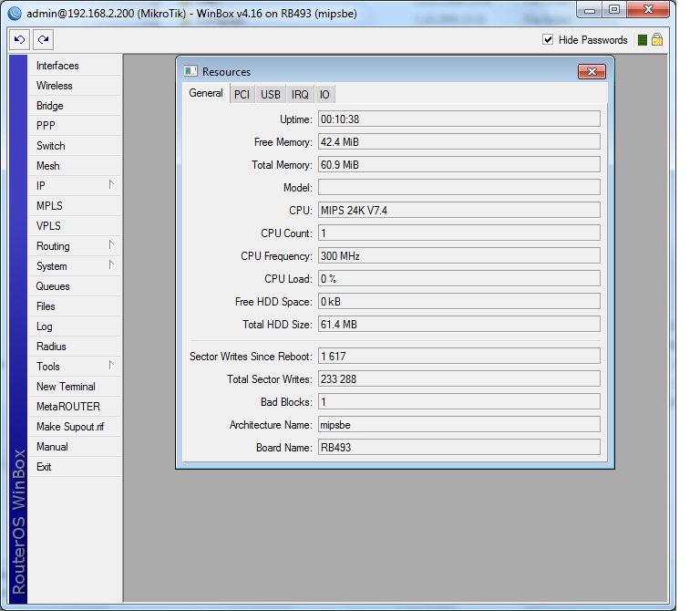Minimize the WinBox main window
Screen dimensions: 700x611
pyautogui.click(x=590, y=9)
